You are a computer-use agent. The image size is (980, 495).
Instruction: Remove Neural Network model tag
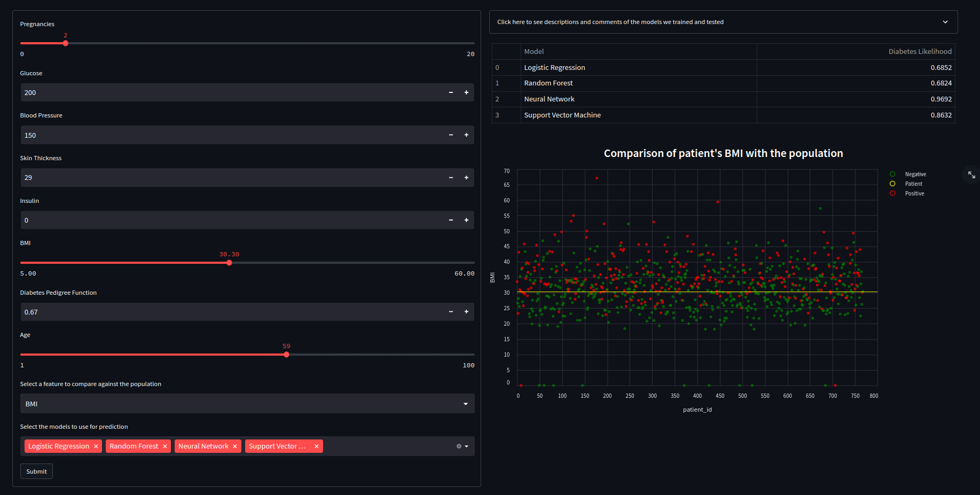pyautogui.click(x=234, y=446)
